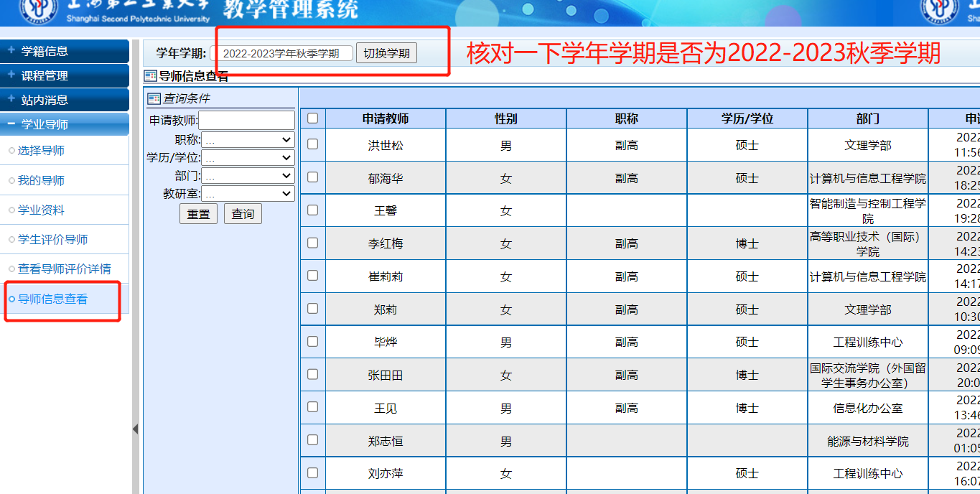
Task: Open the 导师信息查看 page
Action: coord(53,299)
